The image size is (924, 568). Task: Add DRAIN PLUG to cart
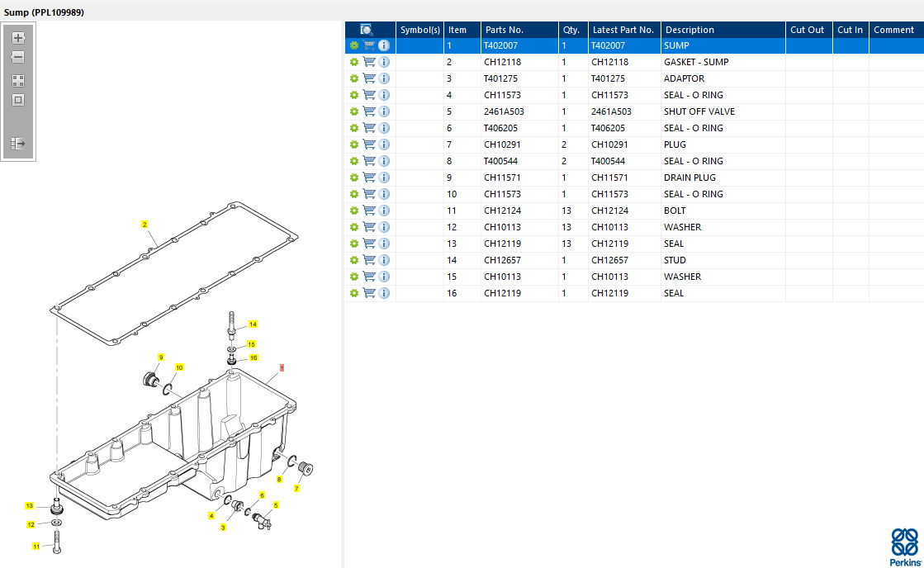(369, 177)
